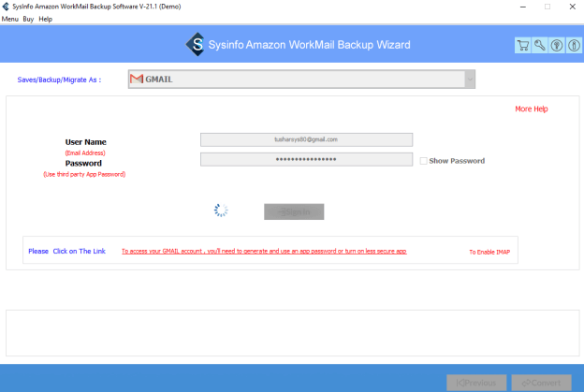This screenshot has width=584, height=392.
Task: Click the info about icon in header
Action: point(574,46)
